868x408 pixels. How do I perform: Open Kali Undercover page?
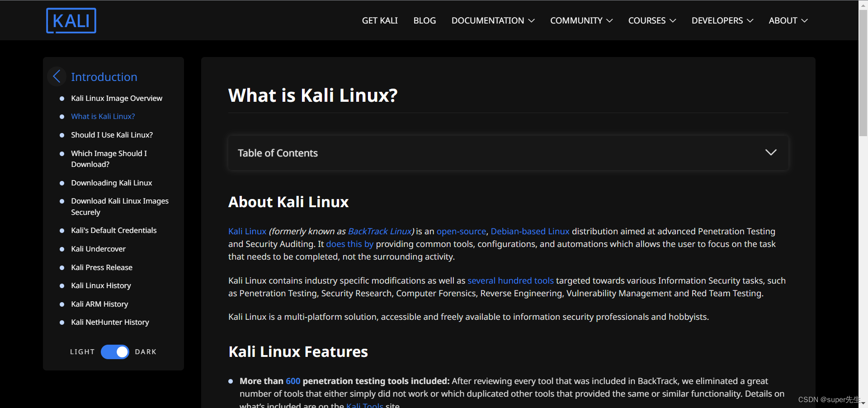click(x=98, y=249)
